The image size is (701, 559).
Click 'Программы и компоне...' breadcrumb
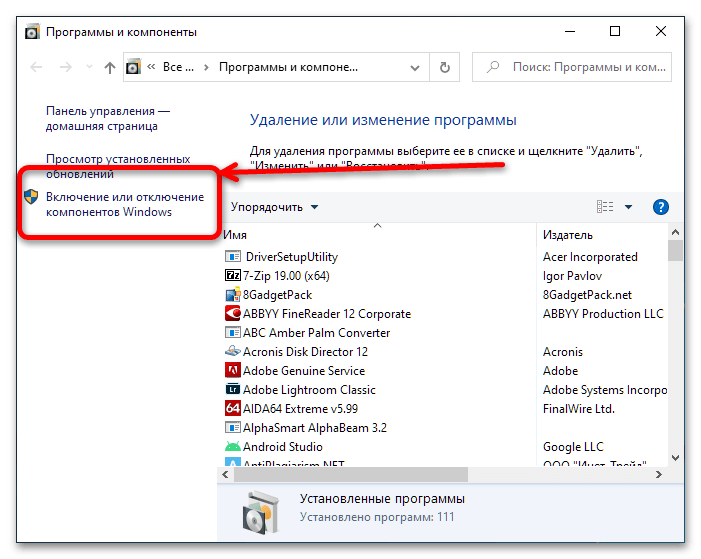(288, 67)
